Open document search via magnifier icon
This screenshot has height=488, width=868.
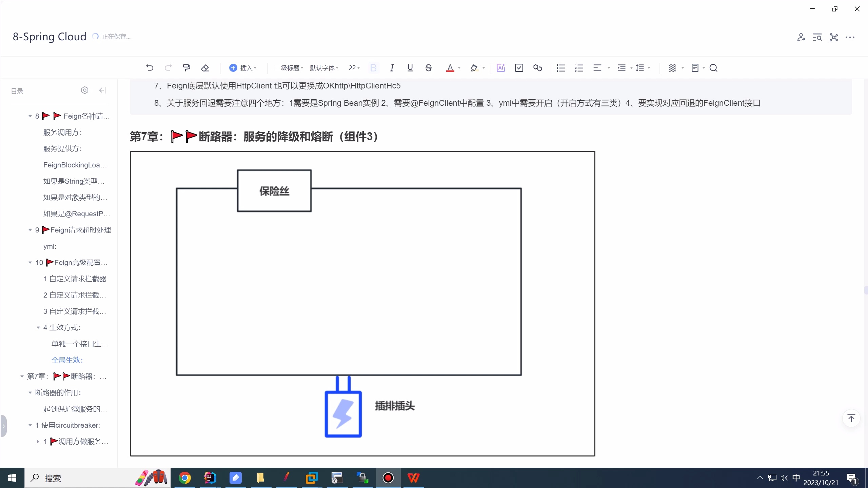coord(713,68)
